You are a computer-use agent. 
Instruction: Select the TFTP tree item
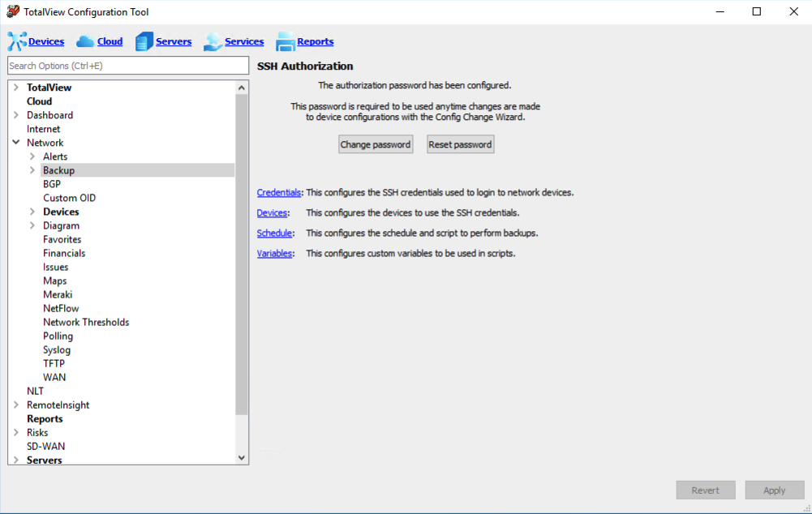pos(54,363)
